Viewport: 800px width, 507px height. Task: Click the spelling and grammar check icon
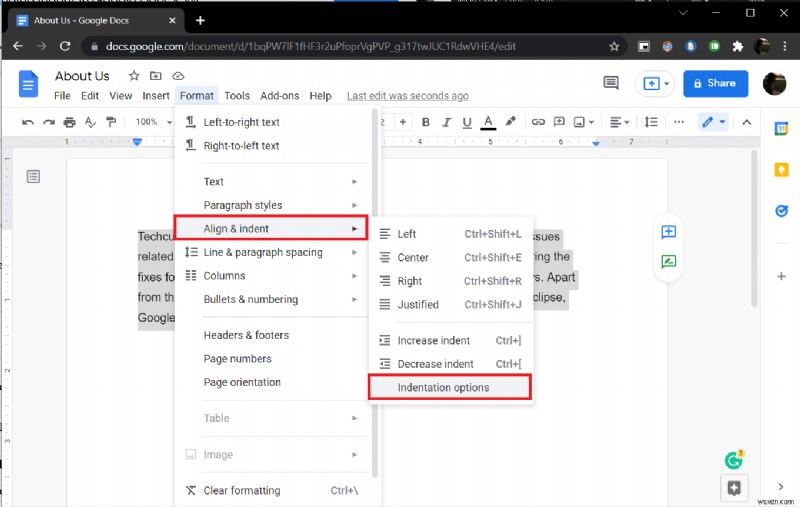click(90, 122)
